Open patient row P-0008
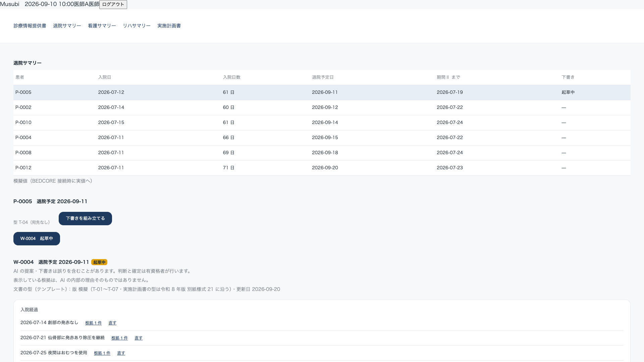The height and width of the screenshot is (362, 644). (x=322, y=153)
